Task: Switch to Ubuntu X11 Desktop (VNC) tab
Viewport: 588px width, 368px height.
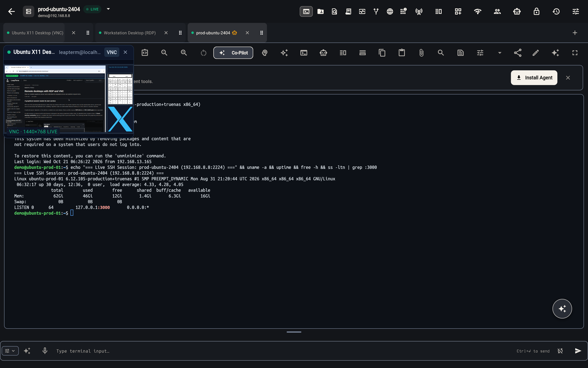Action: [38, 33]
